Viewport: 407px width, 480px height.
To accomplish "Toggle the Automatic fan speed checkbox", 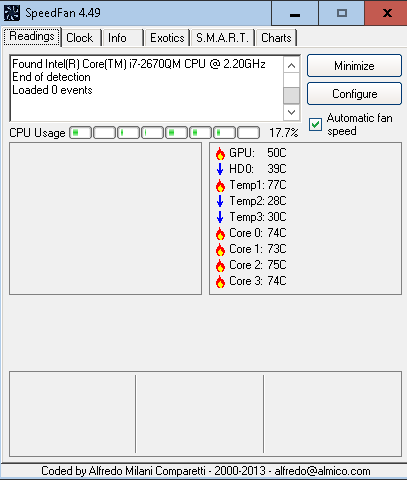I will click(x=315, y=125).
